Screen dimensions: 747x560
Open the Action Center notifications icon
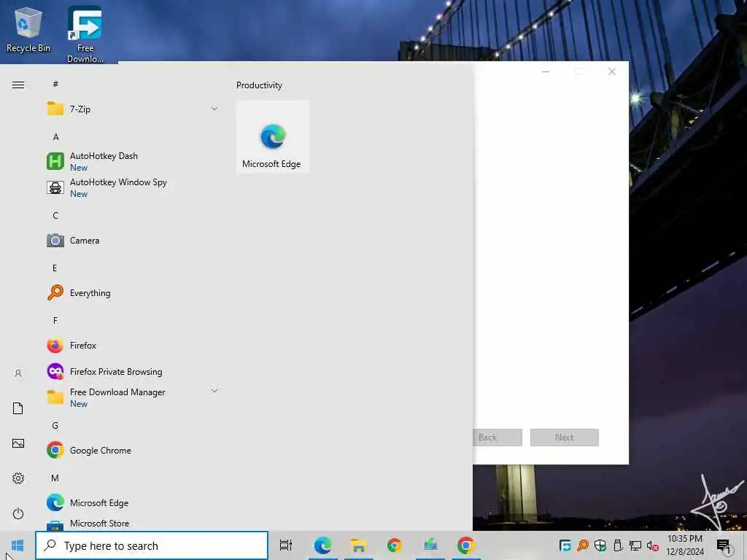[x=724, y=545]
